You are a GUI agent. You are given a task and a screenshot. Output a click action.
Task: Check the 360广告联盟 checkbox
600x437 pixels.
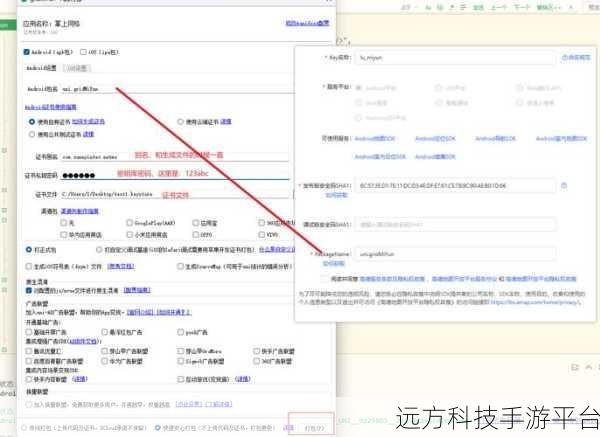(x=256, y=361)
